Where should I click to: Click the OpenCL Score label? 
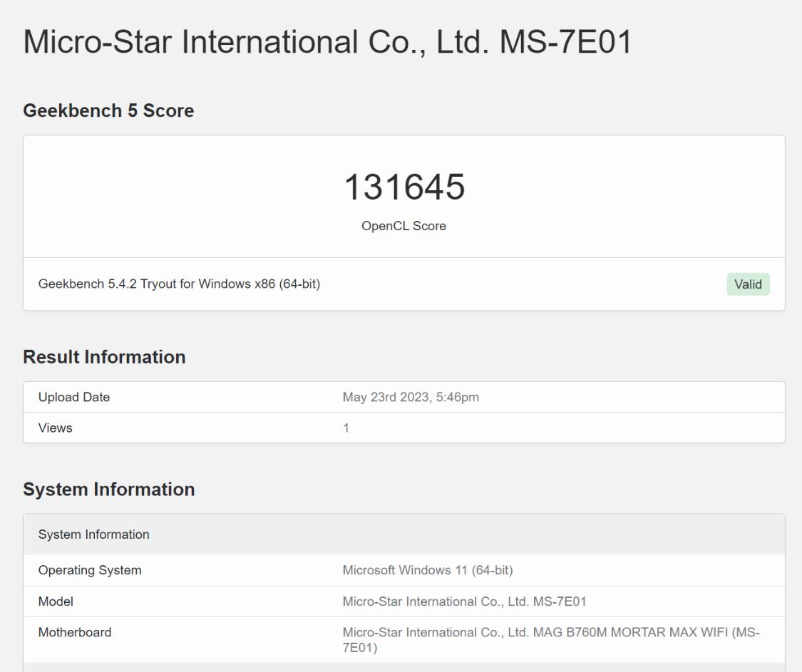403,227
